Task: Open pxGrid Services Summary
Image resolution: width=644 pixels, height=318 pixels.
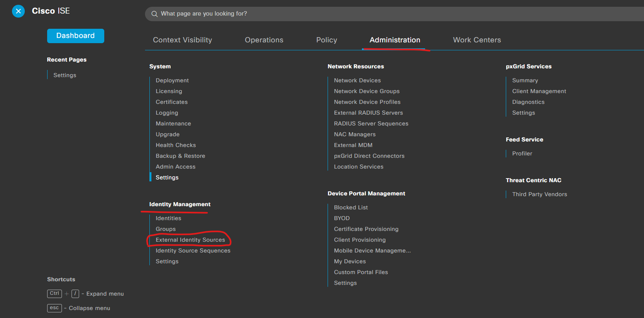Action: (x=525, y=80)
